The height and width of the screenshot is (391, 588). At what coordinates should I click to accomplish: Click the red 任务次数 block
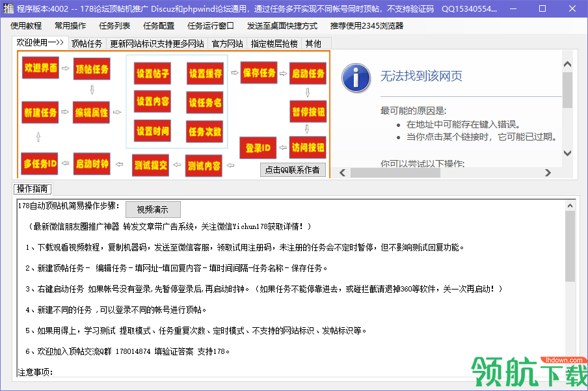point(204,131)
